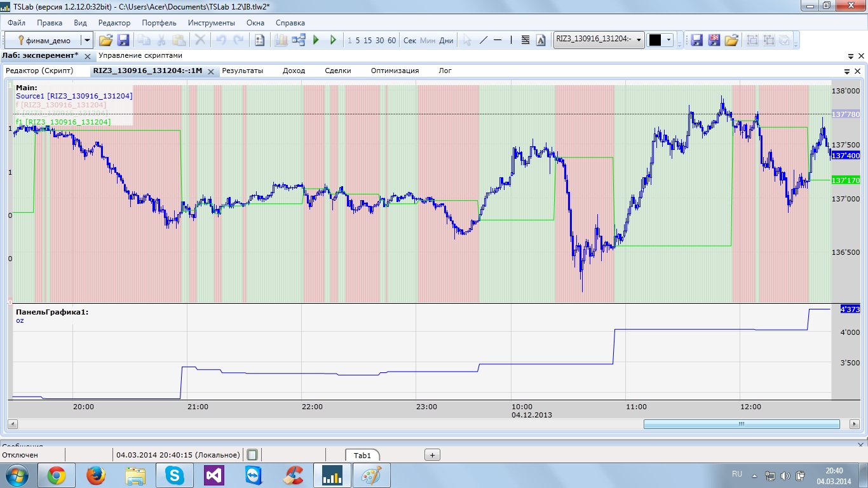The image size is (868, 488).
Task: Click the black color swatch
Action: pos(654,40)
